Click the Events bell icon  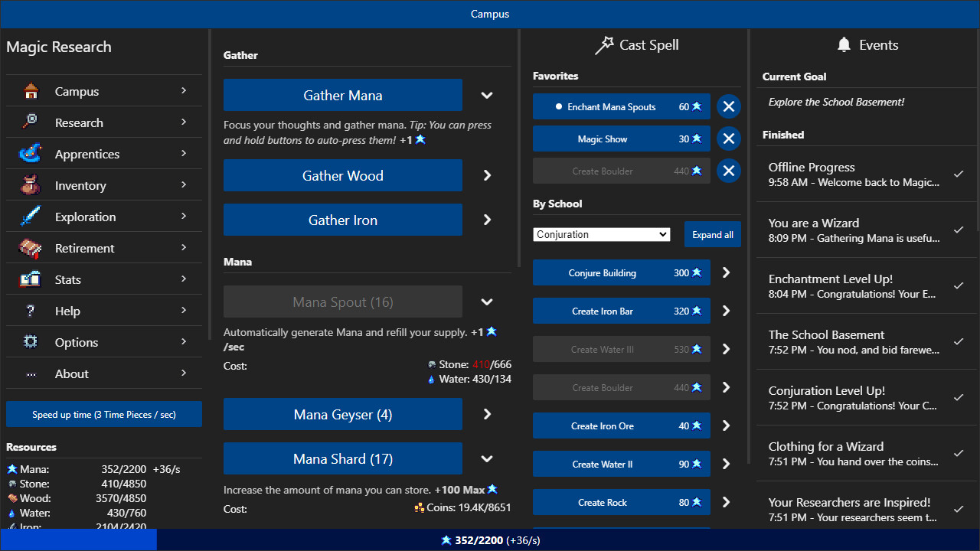(x=844, y=44)
